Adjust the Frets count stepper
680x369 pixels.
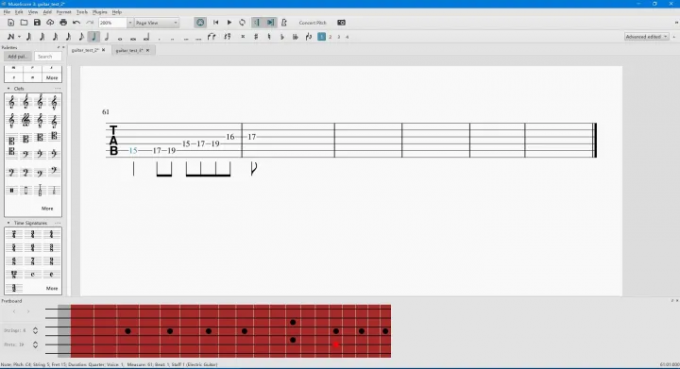pyautogui.click(x=35, y=345)
